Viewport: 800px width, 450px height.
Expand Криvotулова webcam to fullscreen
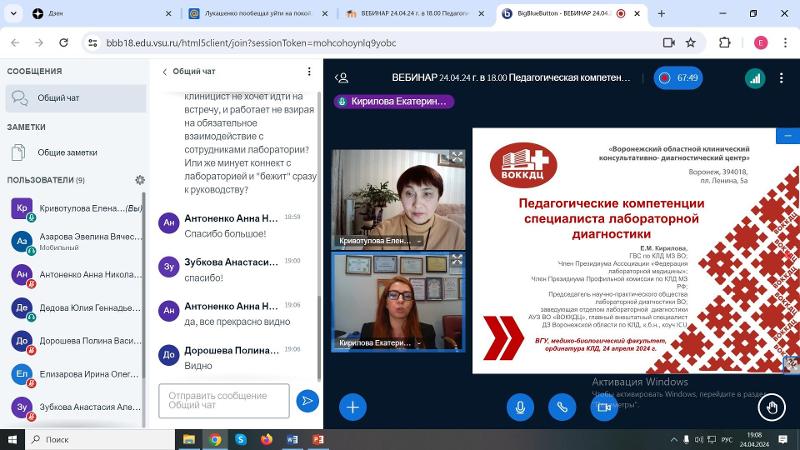457,157
